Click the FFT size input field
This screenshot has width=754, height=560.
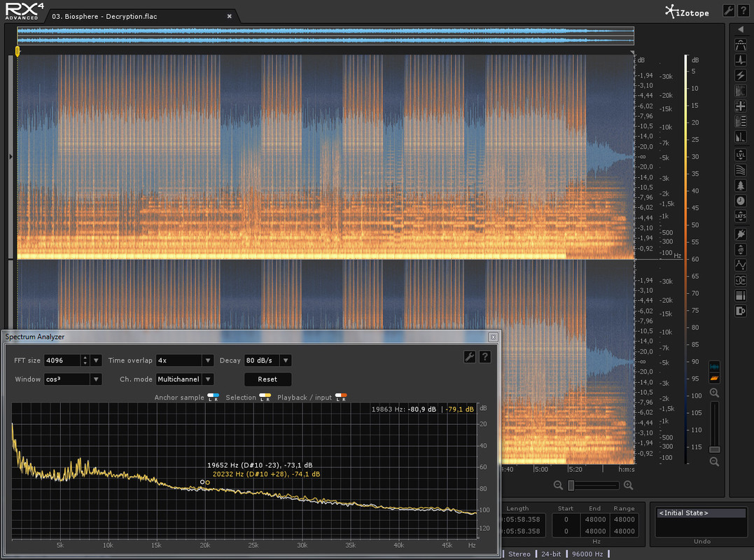click(62, 360)
